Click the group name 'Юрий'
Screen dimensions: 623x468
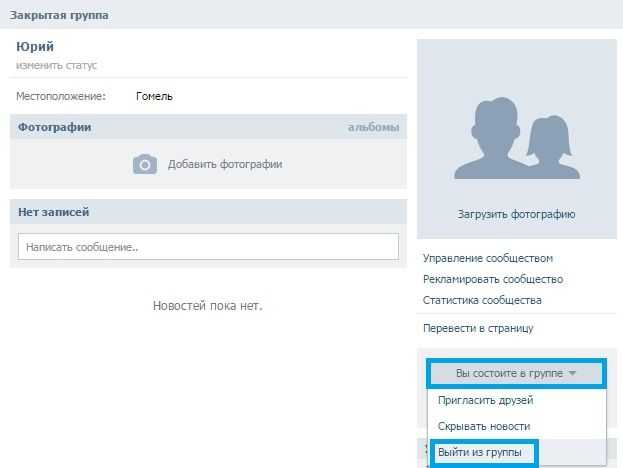[35, 46]
